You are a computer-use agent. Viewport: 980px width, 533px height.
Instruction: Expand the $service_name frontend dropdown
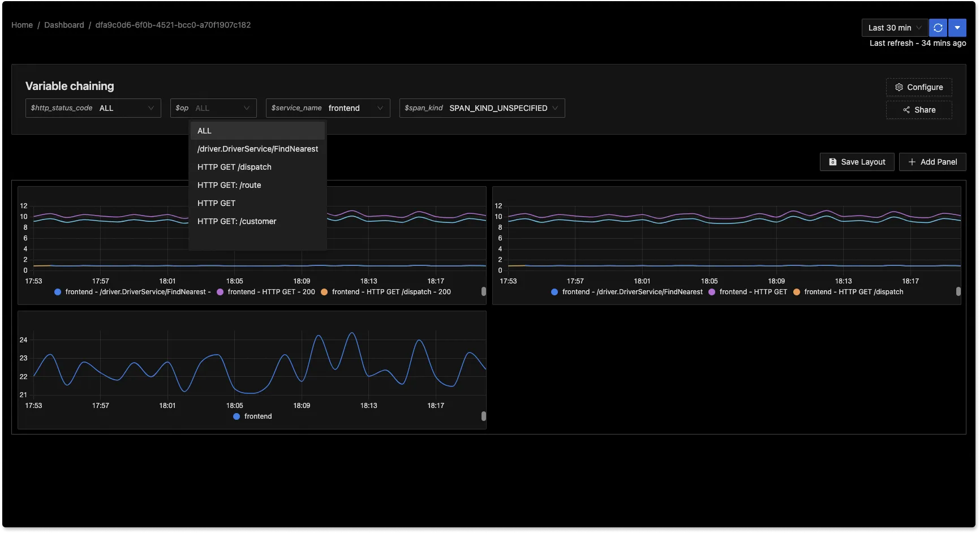(328, 108)
